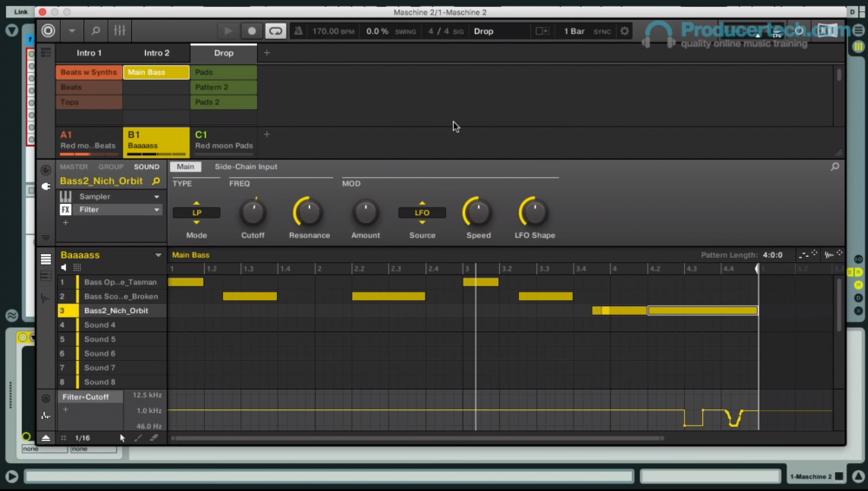Add a new scene with plus
Screen dimensions: 868x491
click(266, 53)
